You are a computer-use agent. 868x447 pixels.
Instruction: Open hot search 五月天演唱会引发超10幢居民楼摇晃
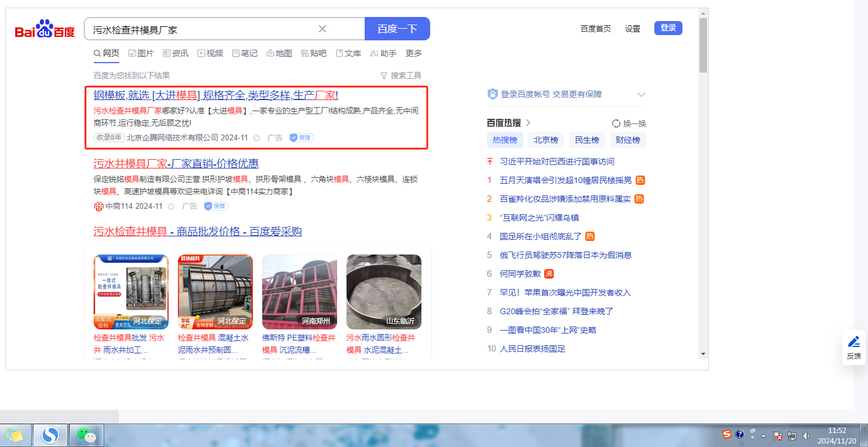tap(566, 180)
